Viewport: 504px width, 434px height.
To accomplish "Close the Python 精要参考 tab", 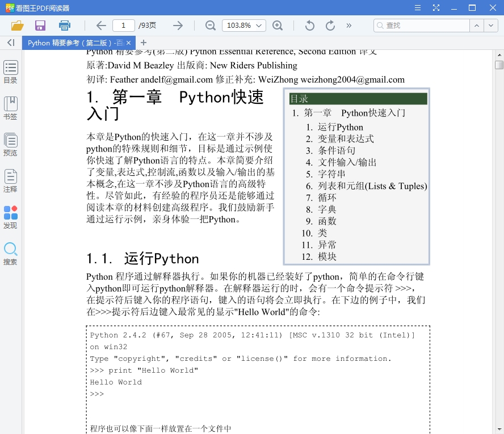I will (129, 43).
